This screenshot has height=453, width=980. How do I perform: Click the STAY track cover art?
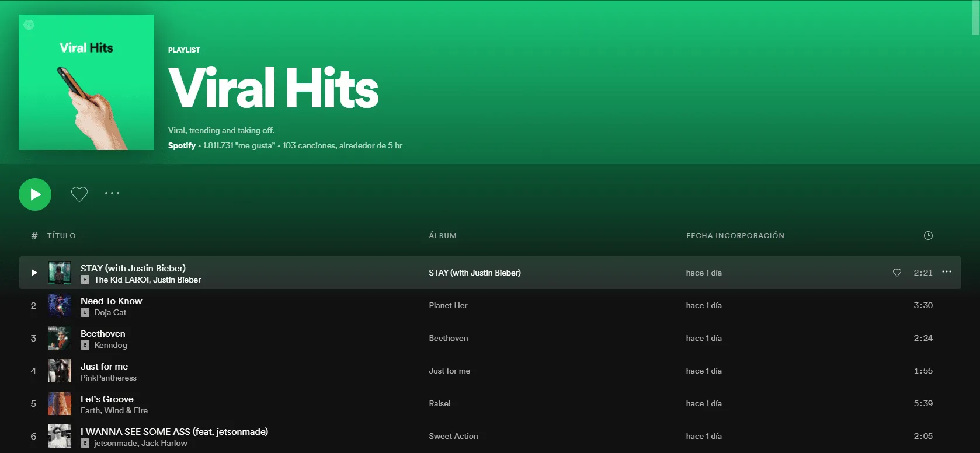click(x=60, y=273)
